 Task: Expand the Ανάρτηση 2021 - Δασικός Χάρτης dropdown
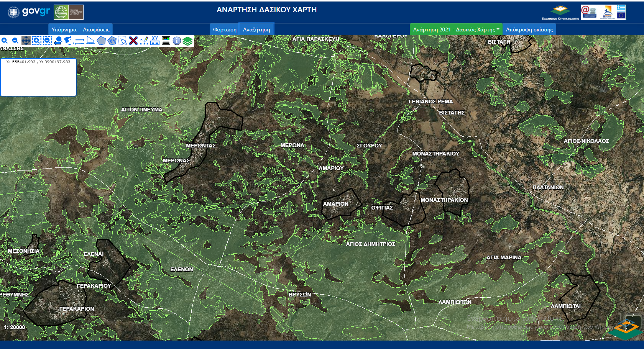tap(456, 29)
